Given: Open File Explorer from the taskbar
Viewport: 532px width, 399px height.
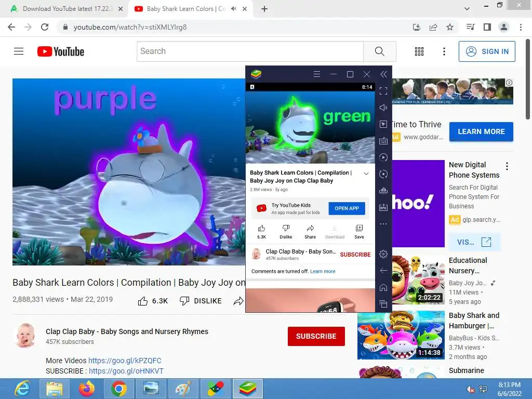Looking at the screenshot, I should pyautogui.click(x=55, y=389).
